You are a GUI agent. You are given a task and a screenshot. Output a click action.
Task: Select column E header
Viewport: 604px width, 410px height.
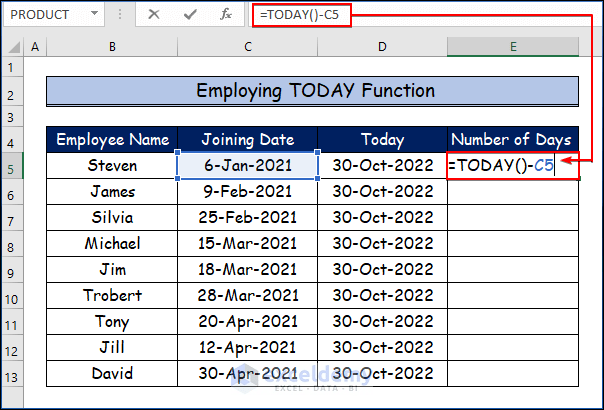click(x=513, y=47)
